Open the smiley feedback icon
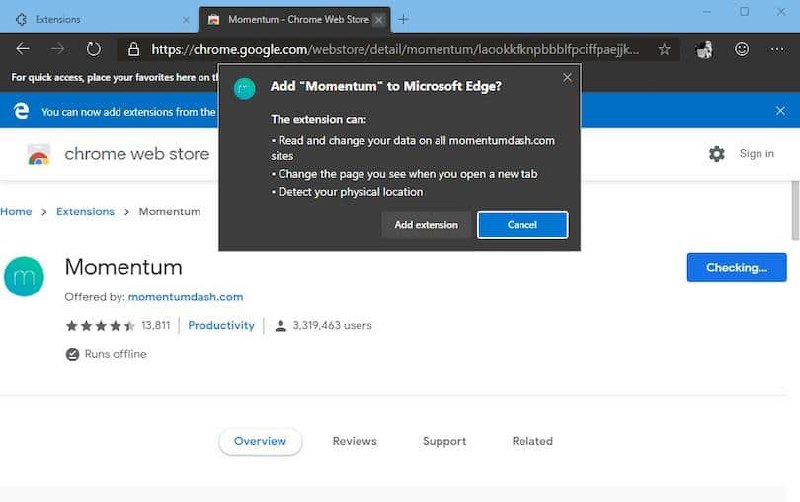The height and width of the screenshot is (502, 800). tap(742, 49)
